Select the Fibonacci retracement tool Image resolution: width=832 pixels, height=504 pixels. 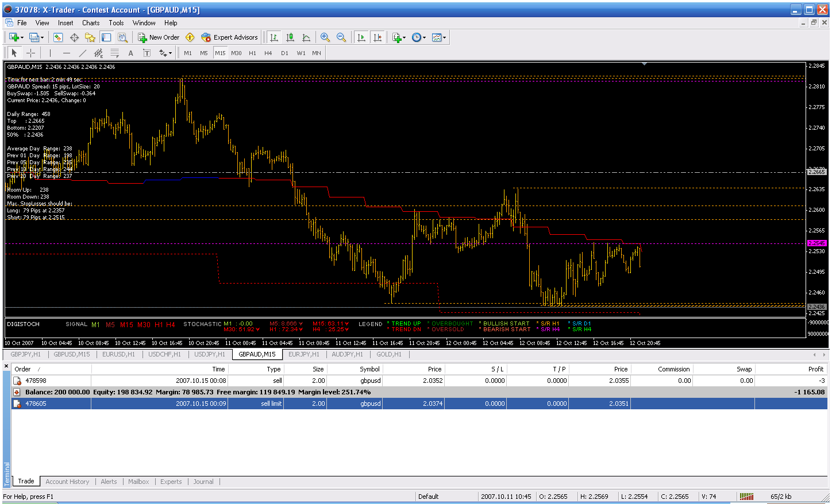point(114,53)
